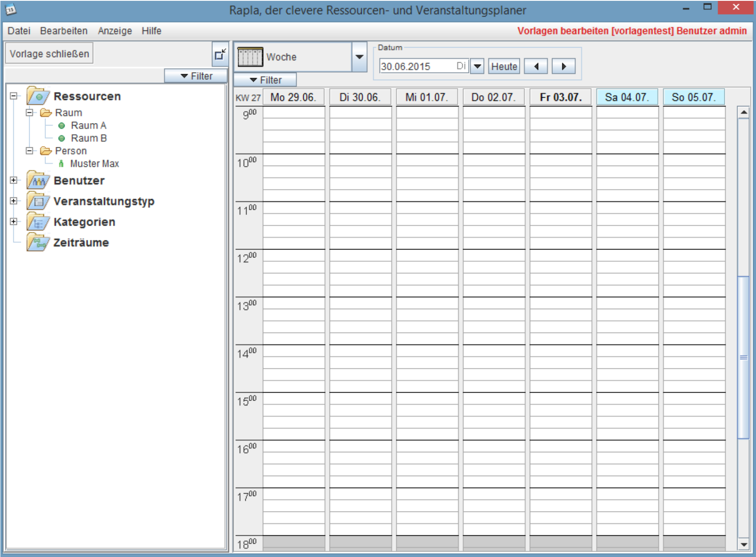Collapse the Person subfolder

(x=29, y=151)
